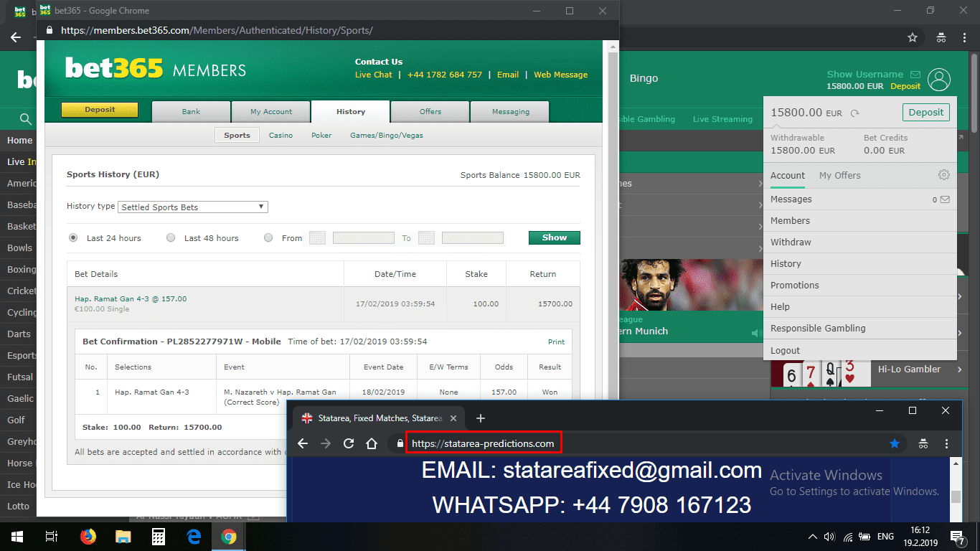Reload the Statarea predictions page
This screenshot has height=551, width=980.
[349, 443]
